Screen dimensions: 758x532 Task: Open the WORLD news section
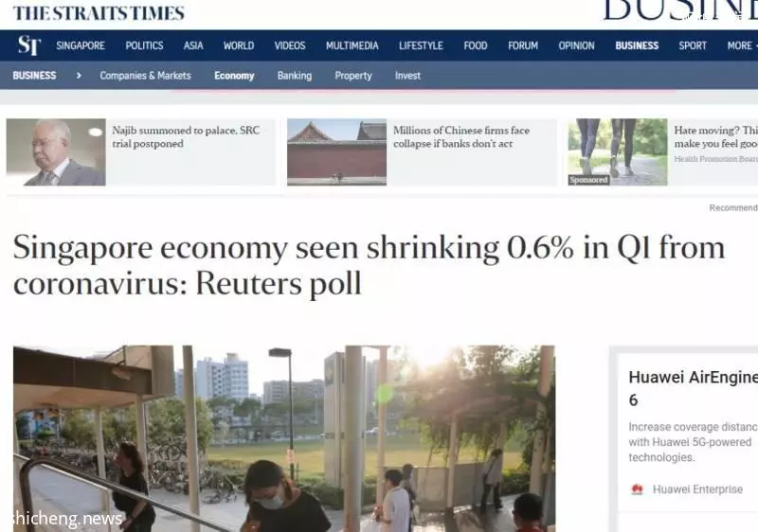[239, 45]
